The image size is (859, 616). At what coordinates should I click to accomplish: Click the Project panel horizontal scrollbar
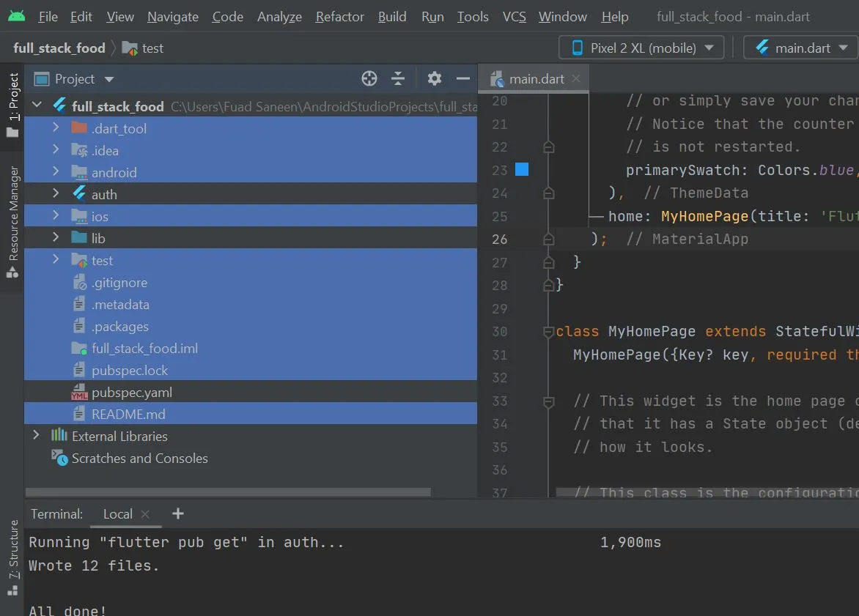pyautogui.click(x=227, y=493)
